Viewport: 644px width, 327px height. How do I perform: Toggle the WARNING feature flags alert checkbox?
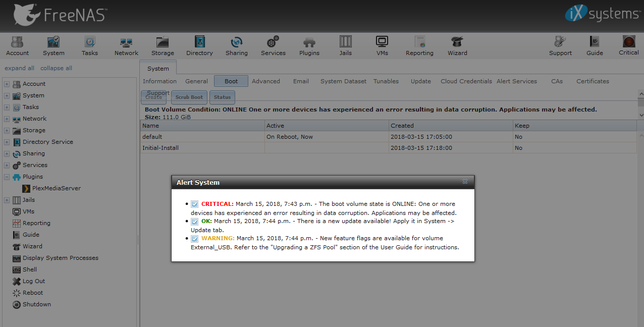pyautogui.click(x=194, y=239)
